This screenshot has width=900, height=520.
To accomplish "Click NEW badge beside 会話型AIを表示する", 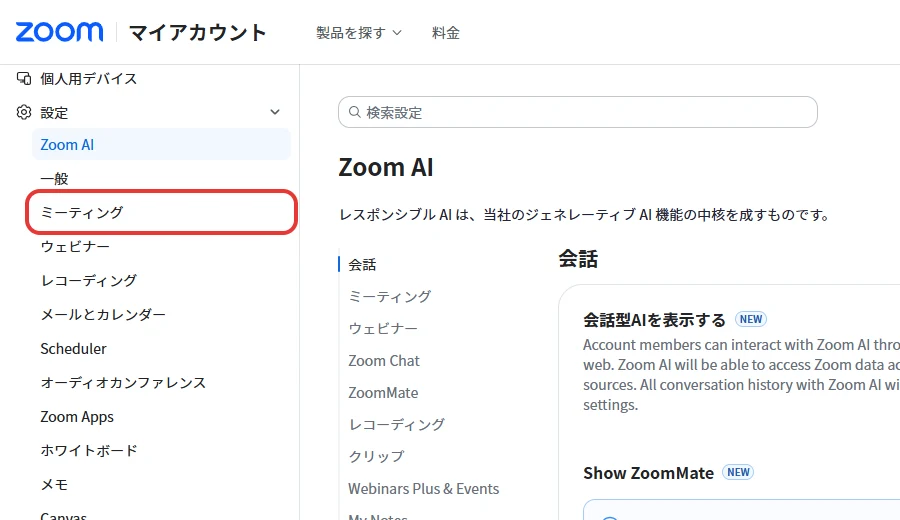I will [x=751, y=319].
